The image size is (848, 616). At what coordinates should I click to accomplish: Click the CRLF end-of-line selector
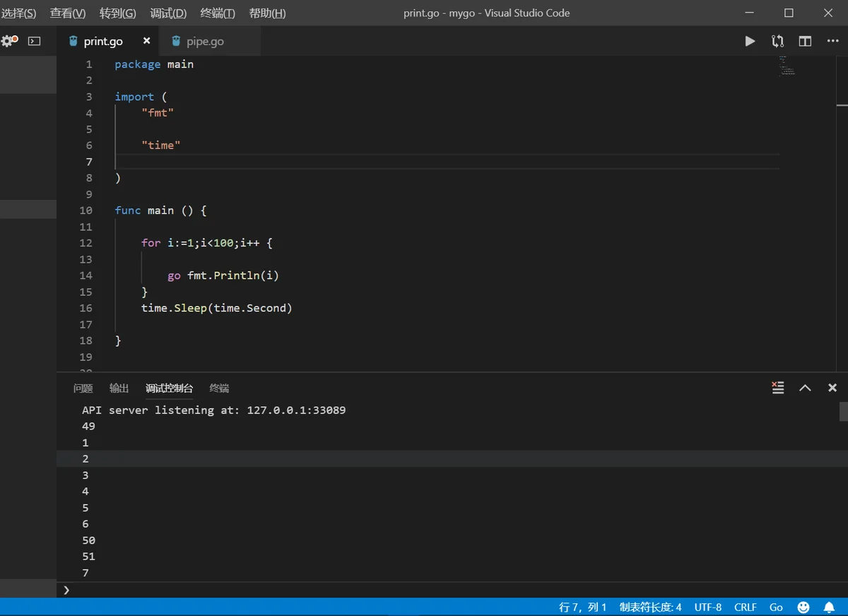click(x=745, y=607)
